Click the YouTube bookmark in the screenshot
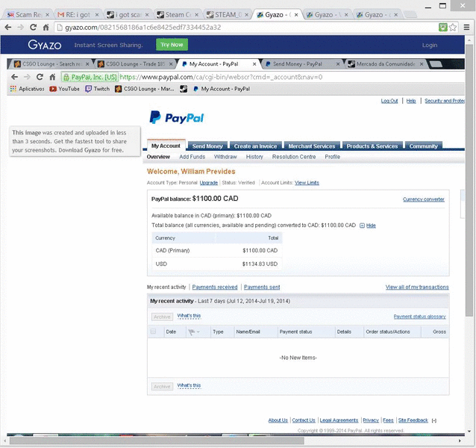 pyautogui.click(x=65, y=89)
